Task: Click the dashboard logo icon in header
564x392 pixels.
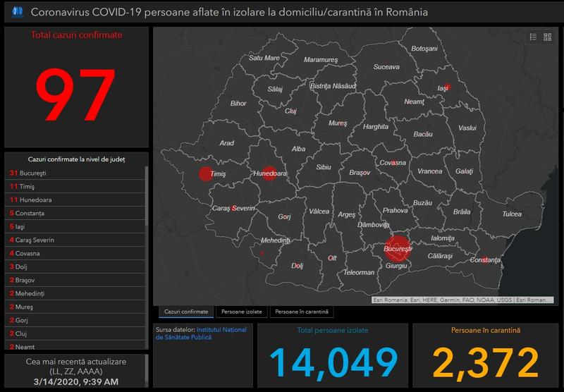Action: (17, 12)
